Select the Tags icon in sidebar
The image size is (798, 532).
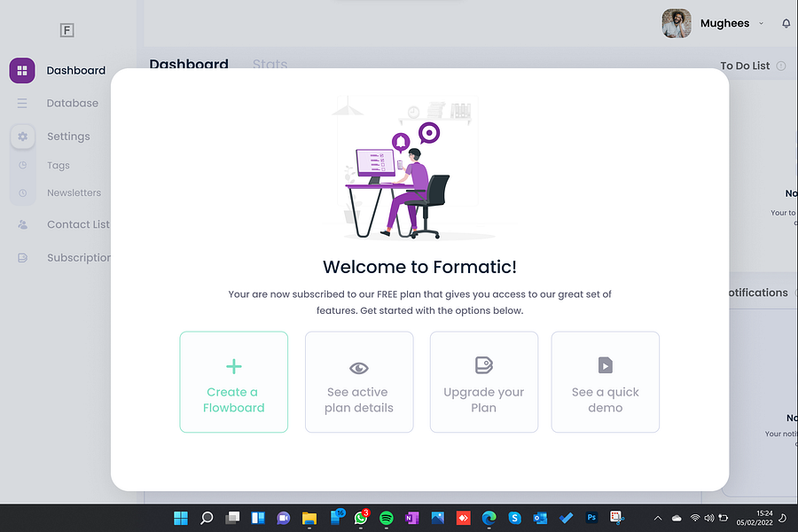(x=22, y=165)
